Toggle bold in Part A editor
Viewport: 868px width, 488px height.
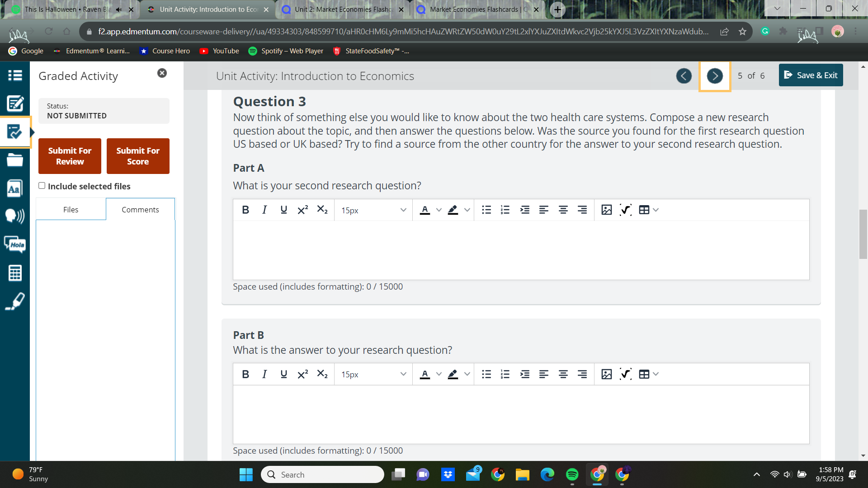(x=245, y=210)
